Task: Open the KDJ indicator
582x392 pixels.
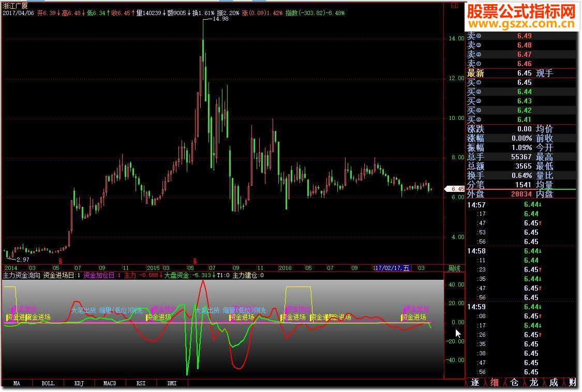Action: (x=78, y=383)
